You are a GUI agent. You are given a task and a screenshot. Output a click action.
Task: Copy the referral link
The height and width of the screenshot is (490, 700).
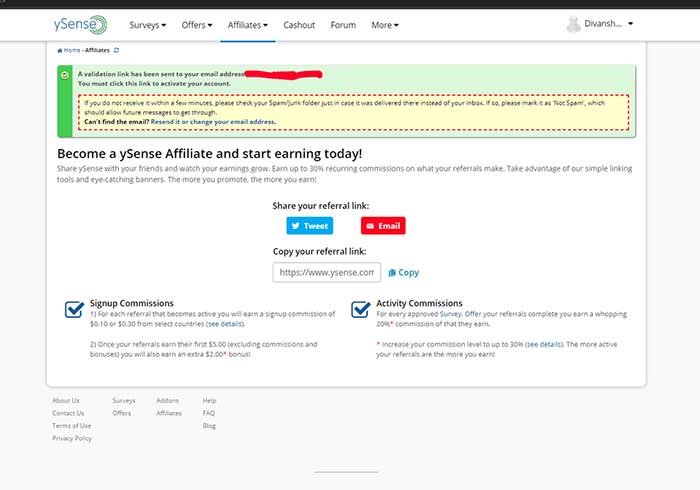[404, 272]
